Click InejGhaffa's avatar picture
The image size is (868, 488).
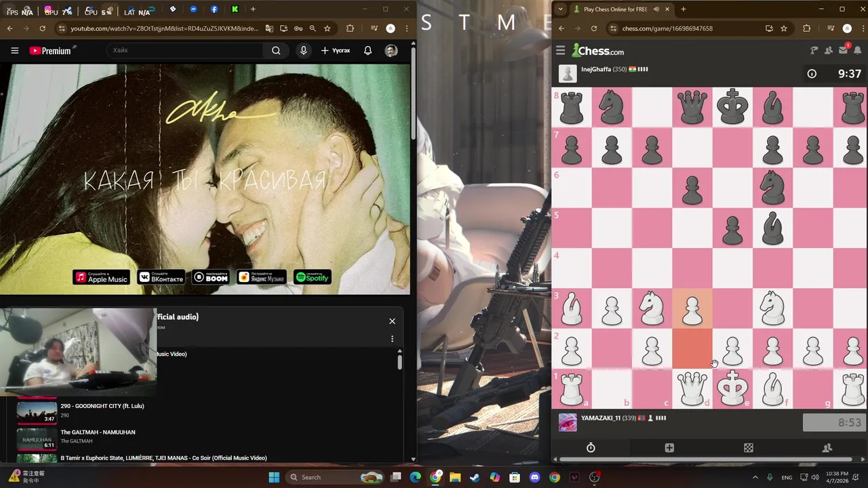[568, 73]
